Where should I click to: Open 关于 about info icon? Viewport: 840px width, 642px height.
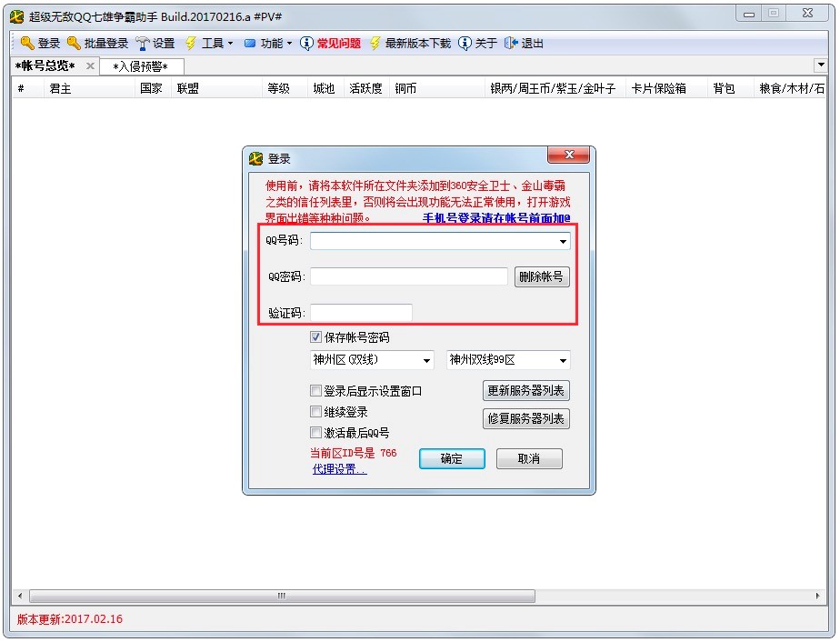coord(465,43)
